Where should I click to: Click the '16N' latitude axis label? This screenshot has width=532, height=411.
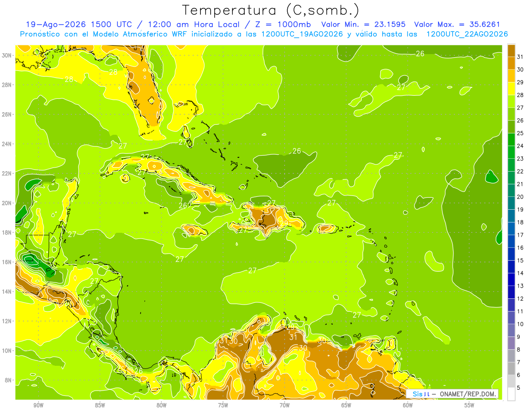[7, 262]
